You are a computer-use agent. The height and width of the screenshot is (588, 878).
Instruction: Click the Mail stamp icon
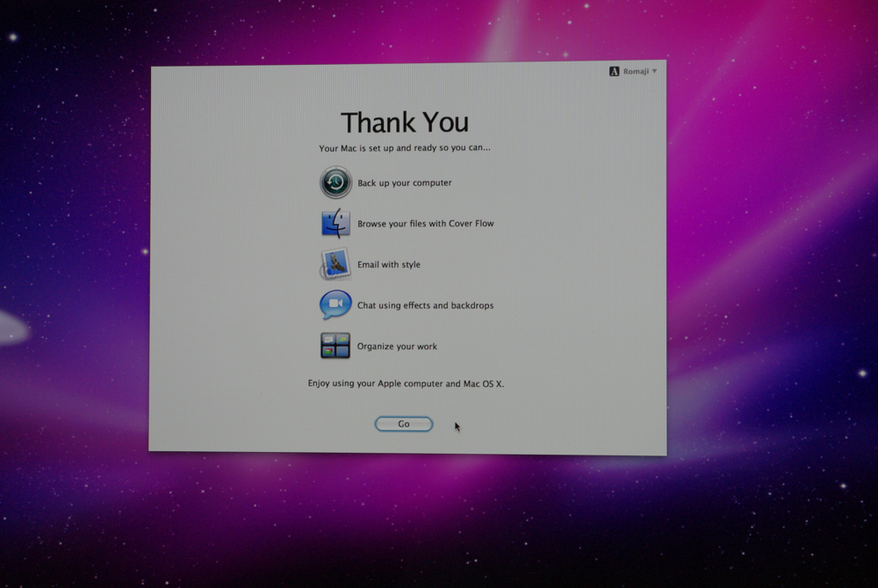[335, 263]
